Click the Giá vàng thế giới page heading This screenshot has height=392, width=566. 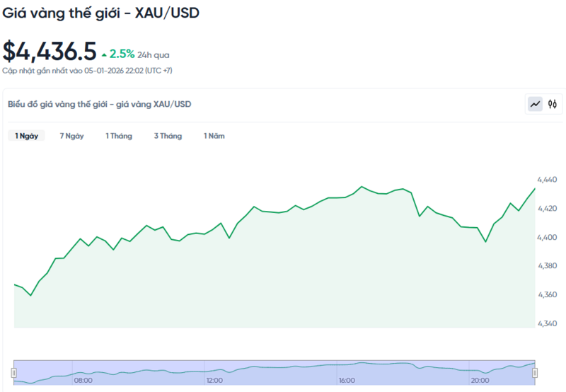coord(100,13)
